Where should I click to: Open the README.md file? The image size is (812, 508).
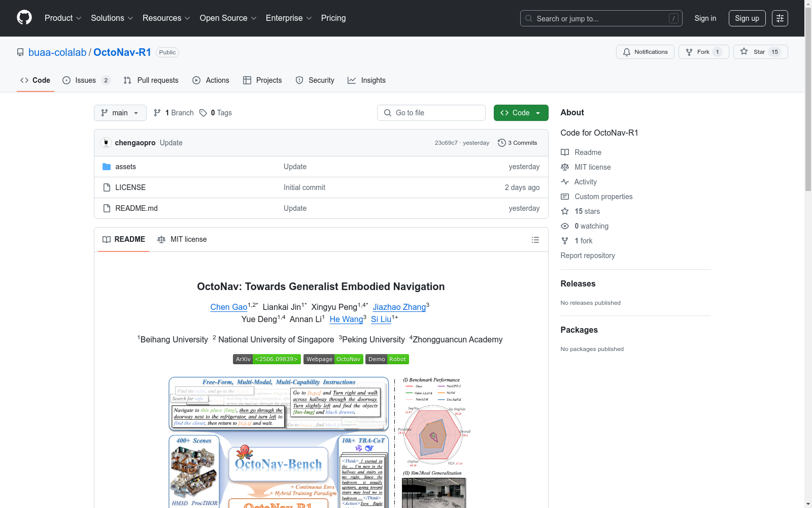pos(137,208)
